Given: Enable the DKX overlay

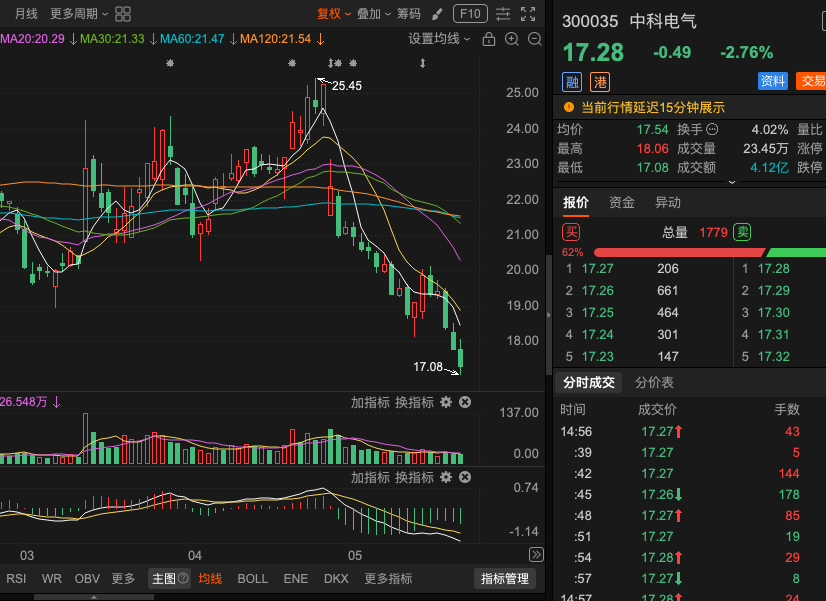Looking at the screenshot, I should point(336,578).
